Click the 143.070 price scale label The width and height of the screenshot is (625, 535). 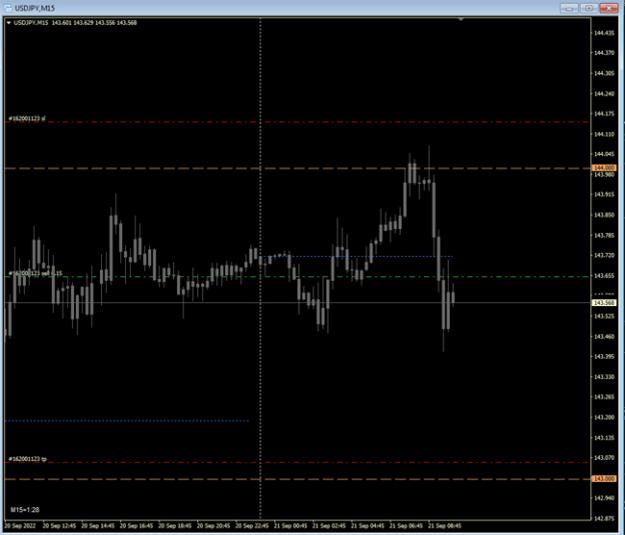pos(604,458)
